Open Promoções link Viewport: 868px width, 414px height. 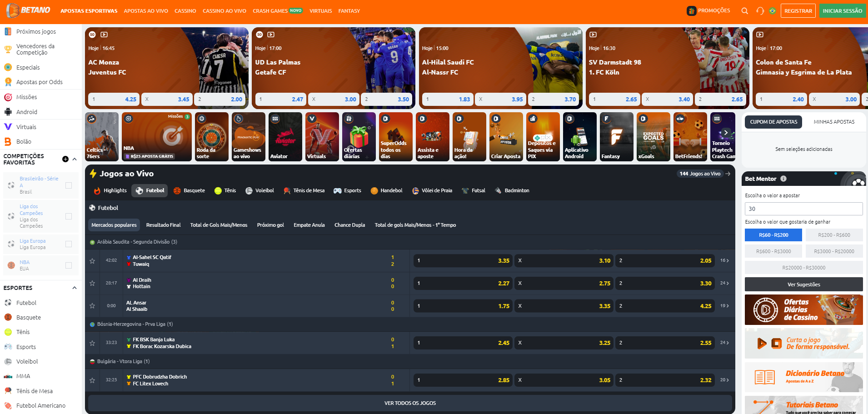pos(708,11)
